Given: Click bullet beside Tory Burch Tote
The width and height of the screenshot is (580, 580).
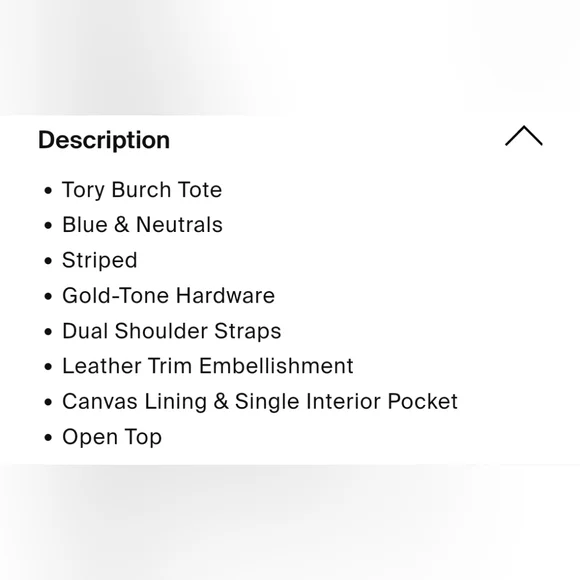Looking at the screenshot, I should tap(48, 191).
